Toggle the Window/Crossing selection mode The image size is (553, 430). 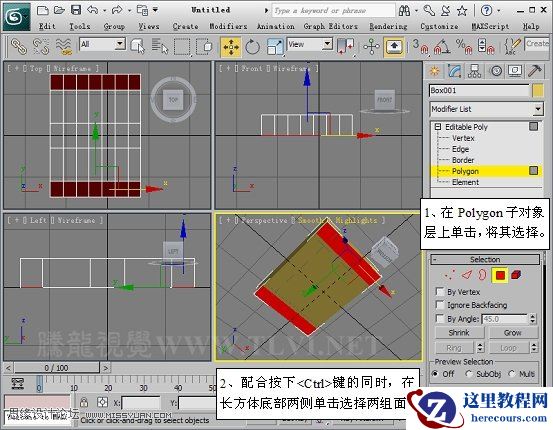[205, 47]
